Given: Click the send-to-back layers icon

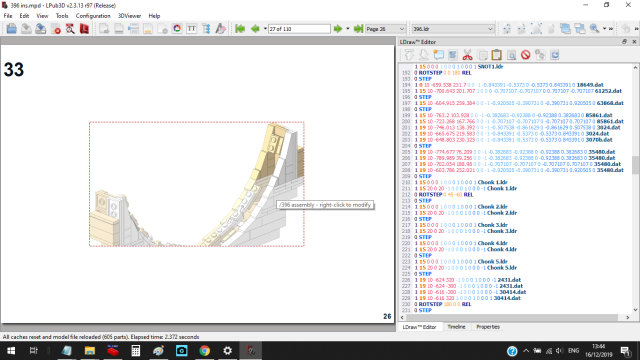Looking at the screenshot, I should coord(580,29).
